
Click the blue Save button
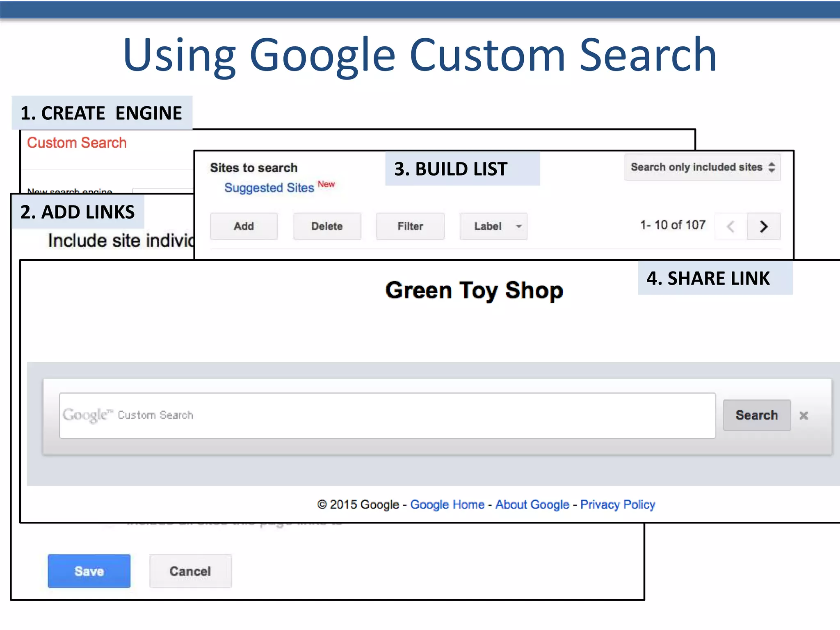89,571
